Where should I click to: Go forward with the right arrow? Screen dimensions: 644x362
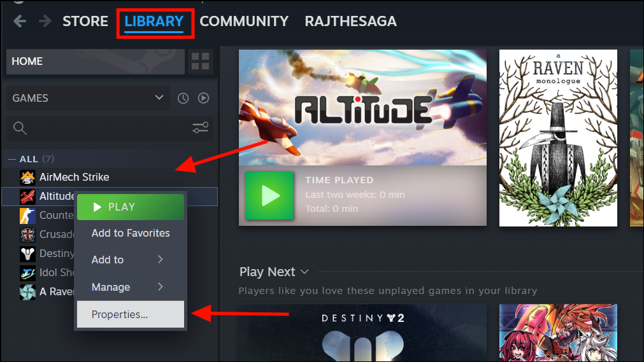45,21
